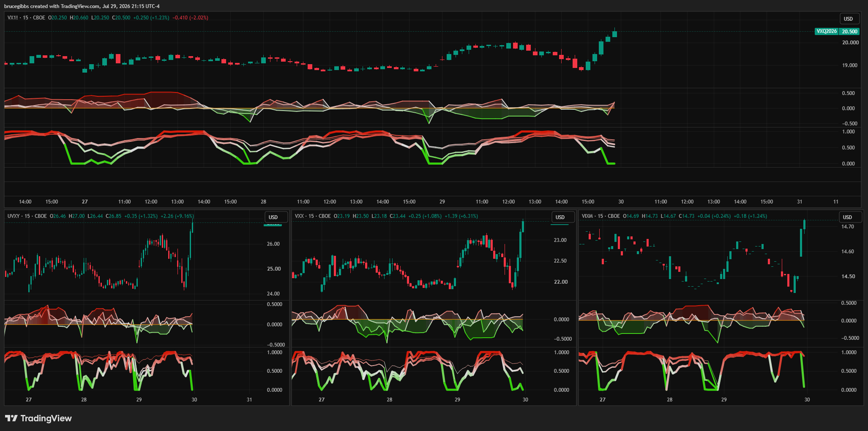Click the VIXM symbol name in the chart legend
The height and width of the screenshot is (431, 868).
[x=587, y=216]
